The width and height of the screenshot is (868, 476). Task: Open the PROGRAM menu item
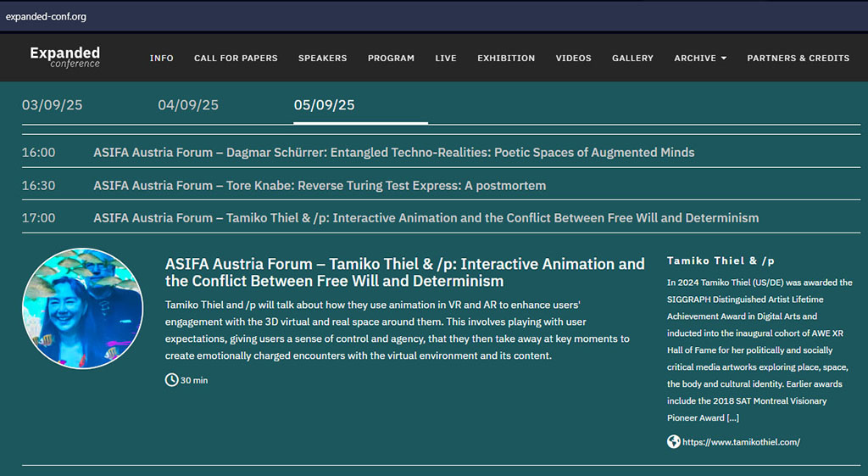point(391,59)
